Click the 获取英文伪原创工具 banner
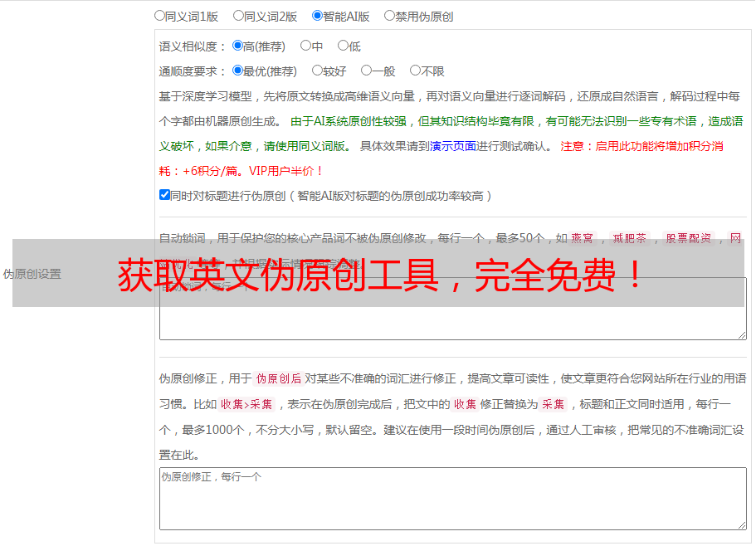The height and width of the screenshot is (546, 756). pos(378,273)
